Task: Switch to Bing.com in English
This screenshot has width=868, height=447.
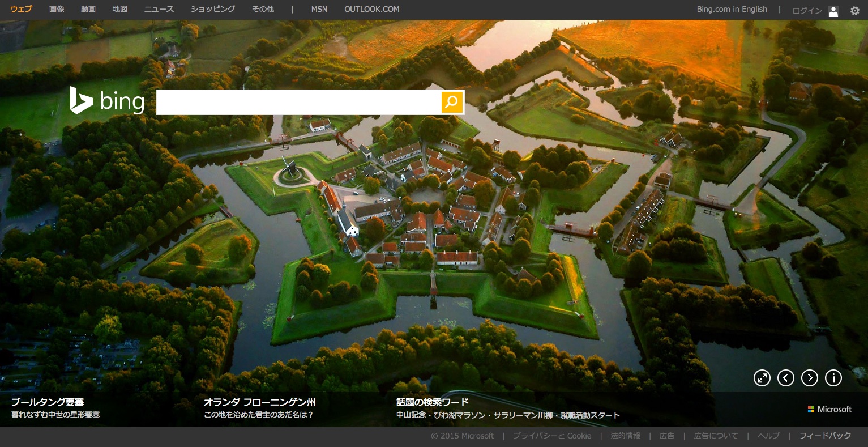Action: click(732, 9)
